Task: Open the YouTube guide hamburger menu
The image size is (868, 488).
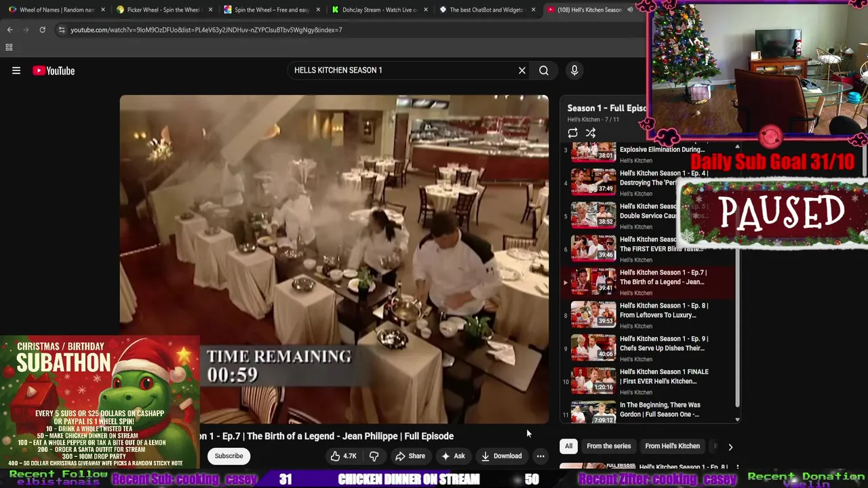Action: pyautogui.click(x=16, y=70)
